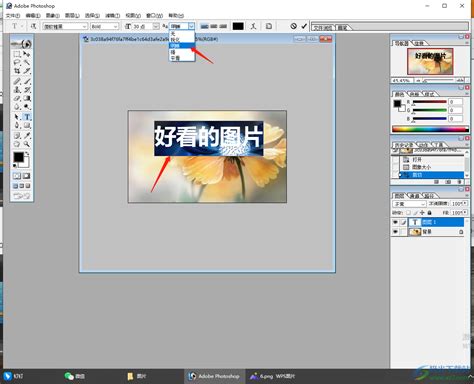Select the Type tool in toolbox
Viewport: 474px width, 384px height.
click(x=27, y=117)
